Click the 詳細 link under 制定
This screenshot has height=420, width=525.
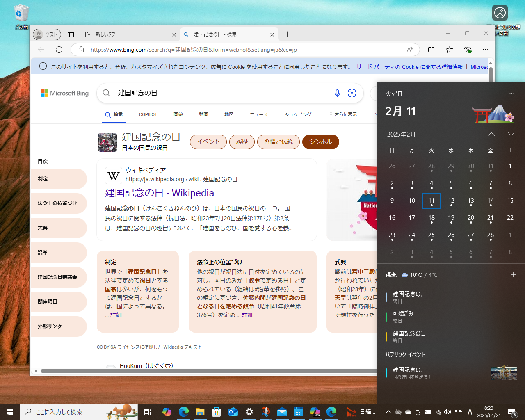116,315
